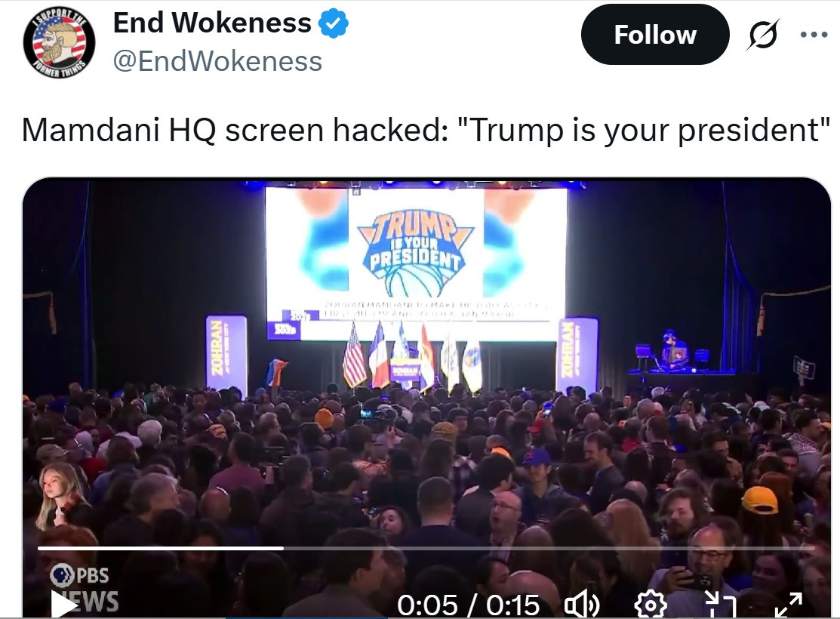The image size is (840, 619).
Task: Click the 0:05 / 0:15 time display
Action: 468,605
